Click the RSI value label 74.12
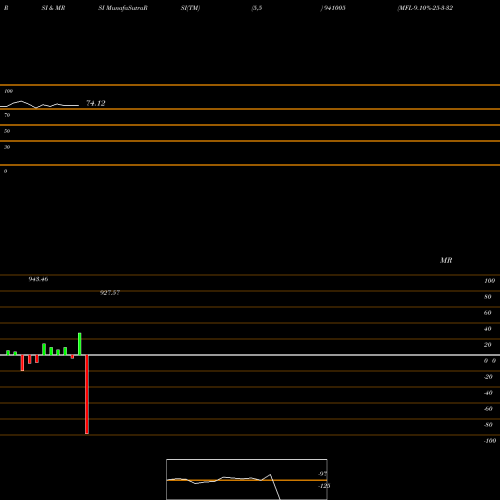The image size is (500, 500). 96,103
